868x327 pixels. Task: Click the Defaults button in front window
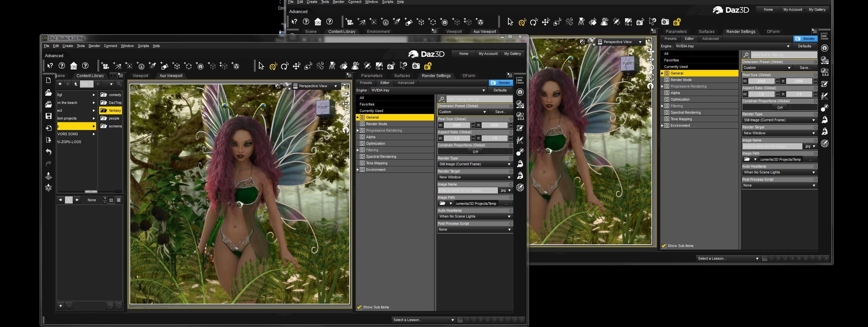coord(500,90)
